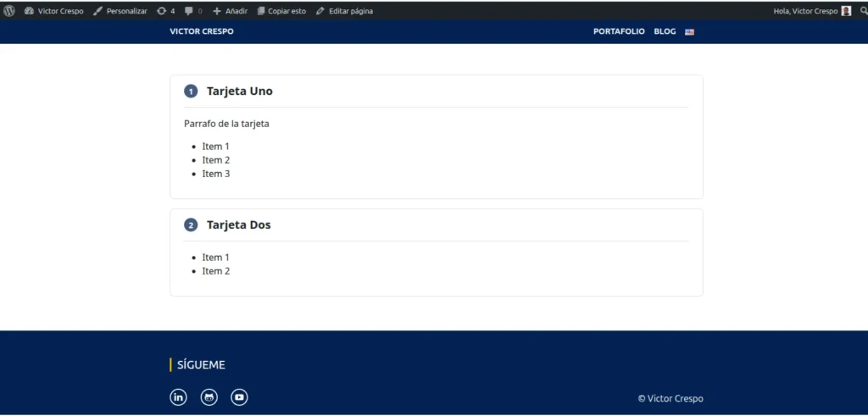Click the VICTOR CRESPO site title
Image resolution: width=868 pixels, height=416 pixels.
click(x=202, y=31)
